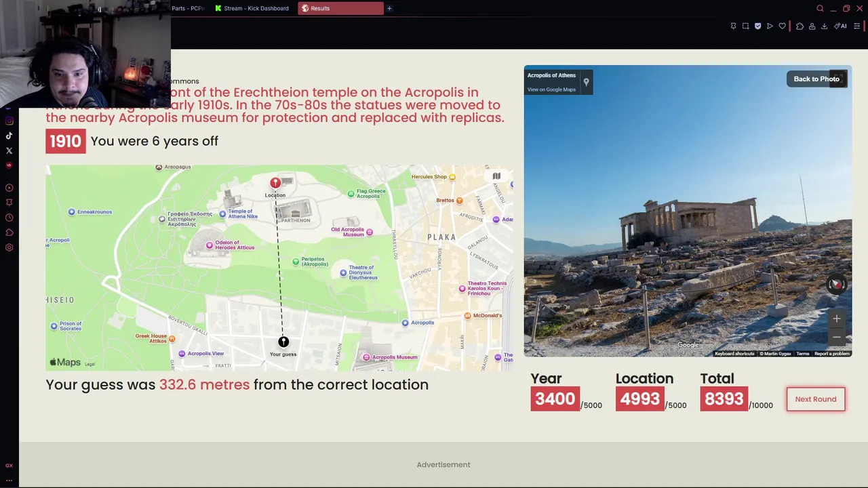Screen dimensions: 868x488
Task: Open the downloads toolbar icon
Action: 824,26
